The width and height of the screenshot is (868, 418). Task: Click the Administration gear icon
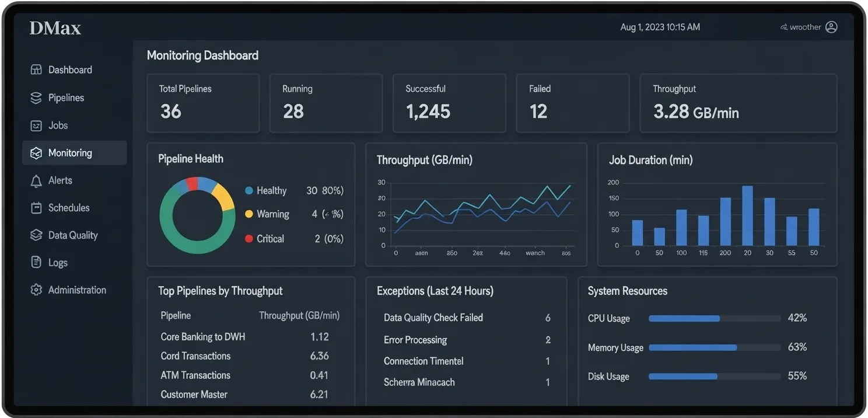(36, 290)
